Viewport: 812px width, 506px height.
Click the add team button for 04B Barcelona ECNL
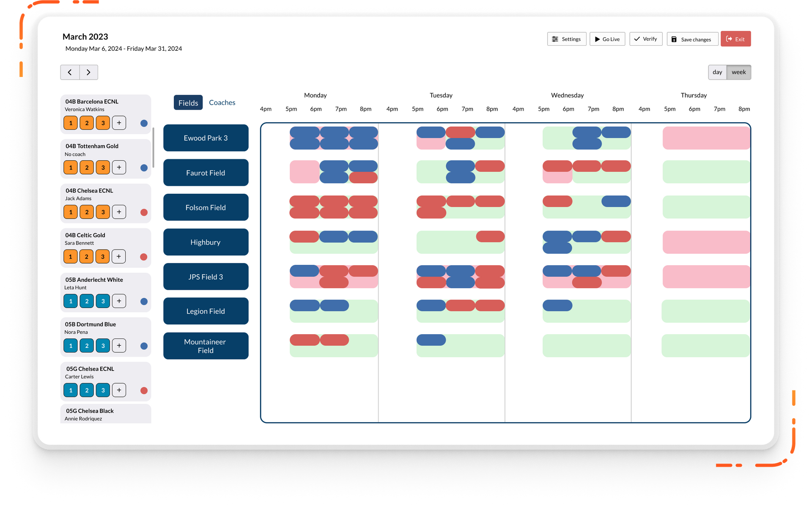pyautogui.click(x=118, y=123)
